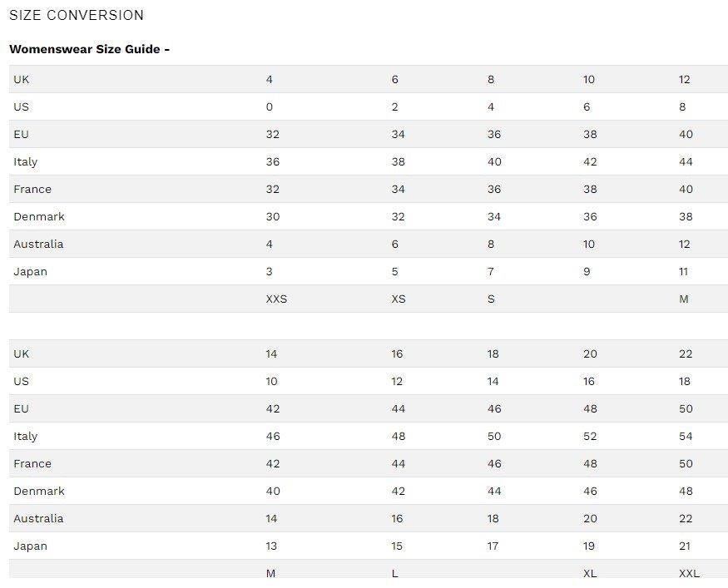
Task: Click Italy size 54 cell
Action: pos(686,437)
